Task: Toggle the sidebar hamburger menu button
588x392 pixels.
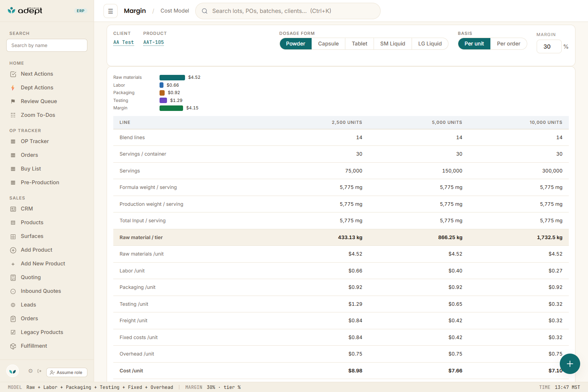Action: (111, 11)
